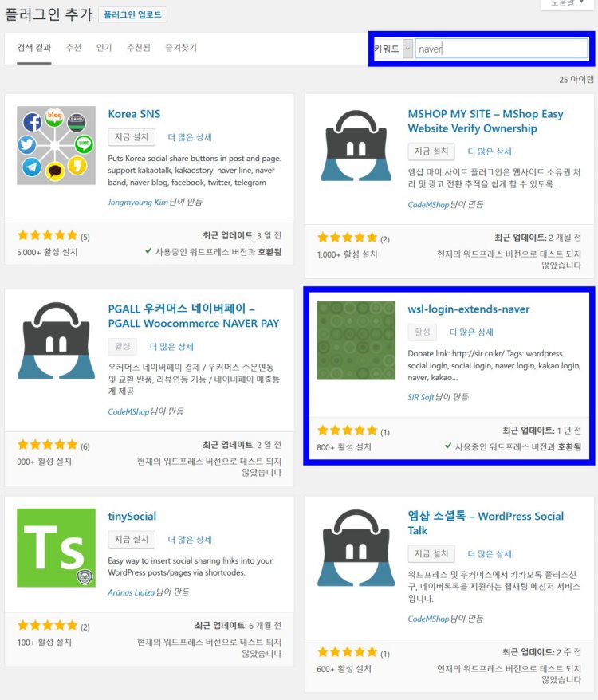Select the 검색 결과 tab
The height and width of the screenshot is (700, 598).
click(x=34, y=48)
